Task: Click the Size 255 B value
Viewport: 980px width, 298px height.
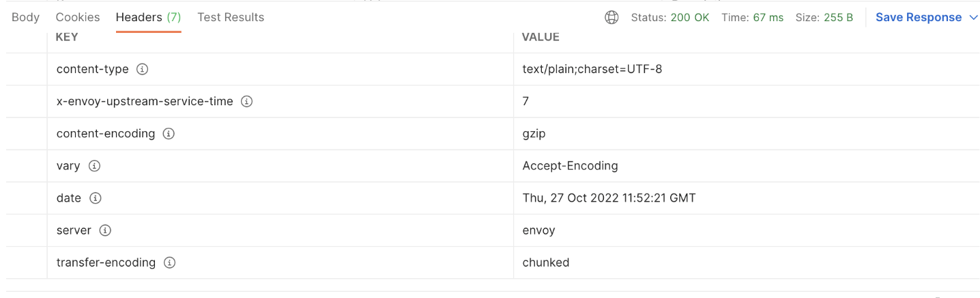Action: [x=824, y=17]
